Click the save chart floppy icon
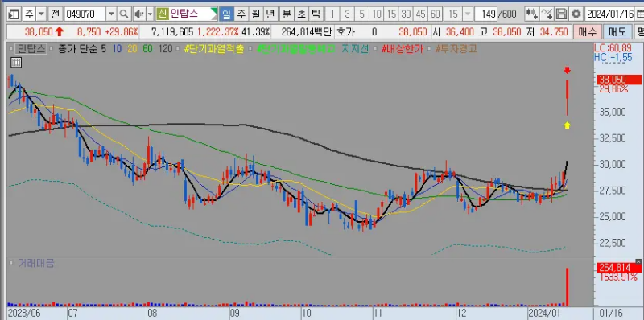 tap(561, 14)
